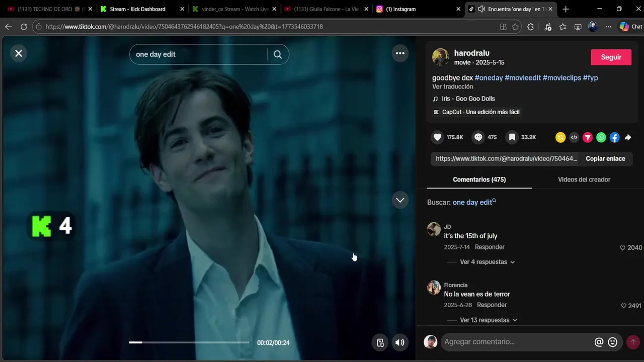Click the @ mention icon in comment box
This screenshot has width=644, height=362.
599,342
